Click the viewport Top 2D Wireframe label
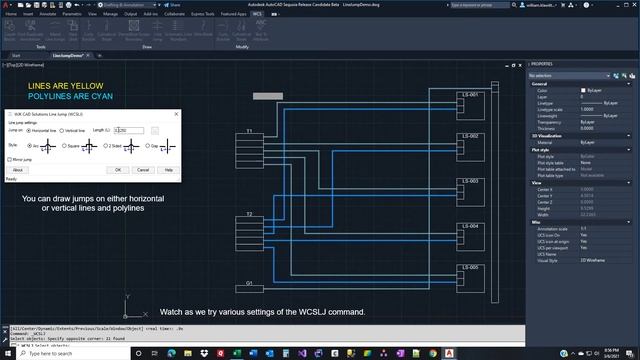Image resolution: width=640 pixels, height=360 pixels. coord(24,65)
